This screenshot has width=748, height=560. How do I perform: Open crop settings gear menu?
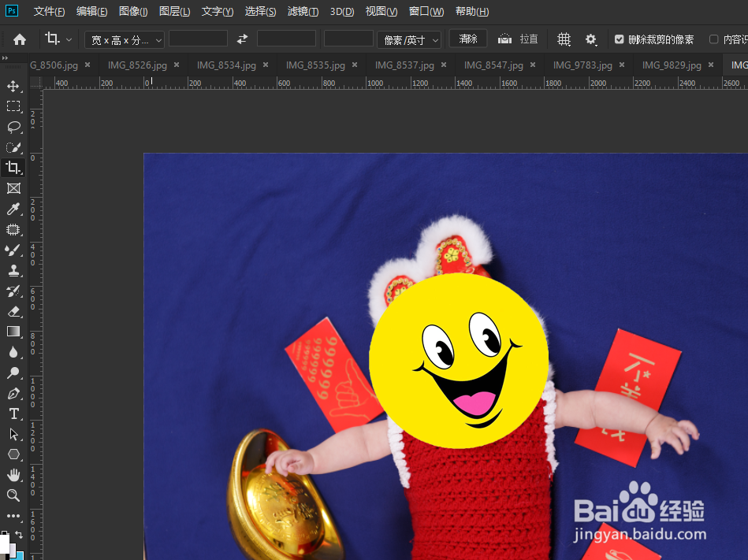click(591, 39)
